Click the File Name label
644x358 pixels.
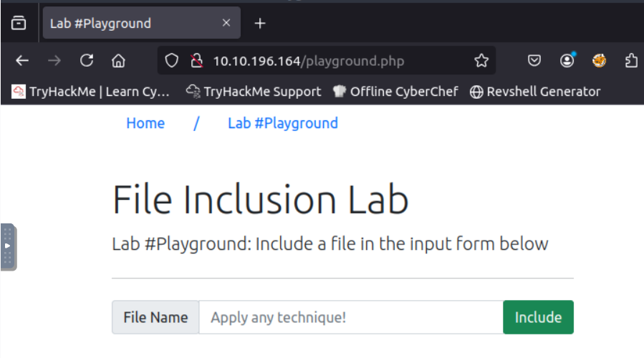point(155,317)
